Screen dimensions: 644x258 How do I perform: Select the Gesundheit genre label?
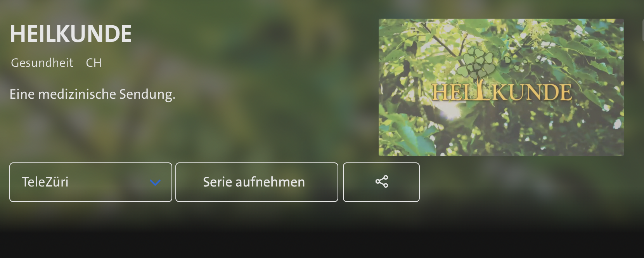point(42,63)
